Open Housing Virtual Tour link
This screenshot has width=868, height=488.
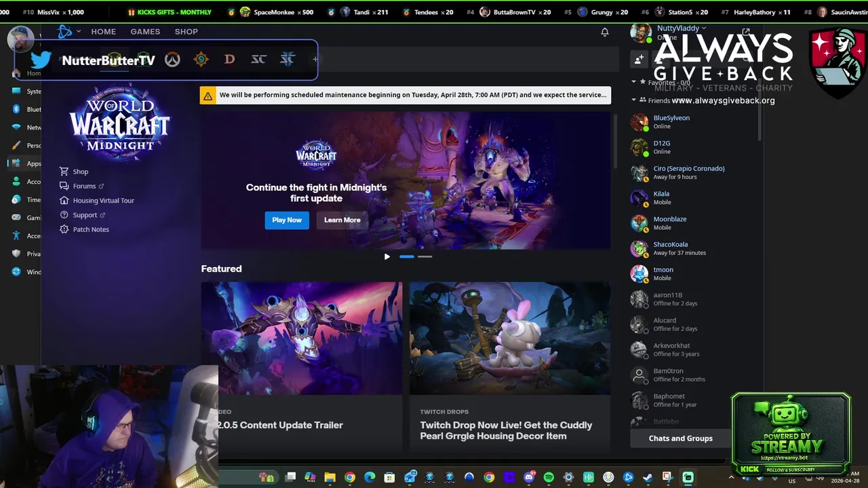(x=97, y=201)
